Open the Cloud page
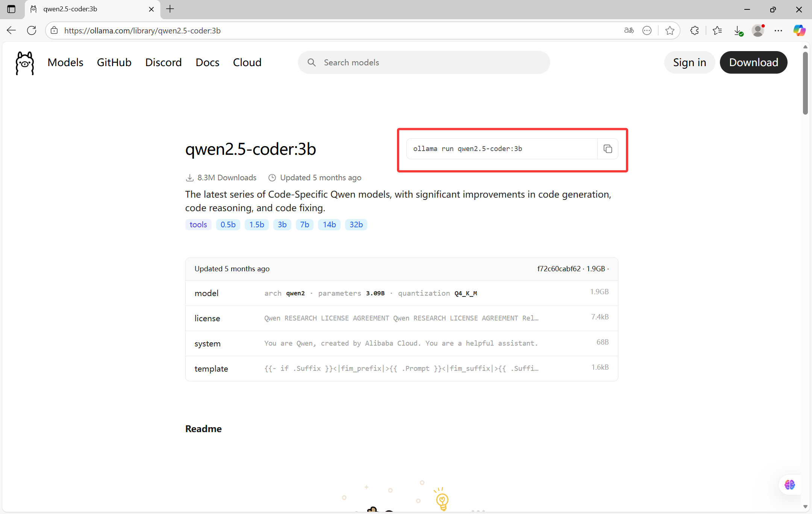This screenshot has height=514, width=812. [247, 62]
